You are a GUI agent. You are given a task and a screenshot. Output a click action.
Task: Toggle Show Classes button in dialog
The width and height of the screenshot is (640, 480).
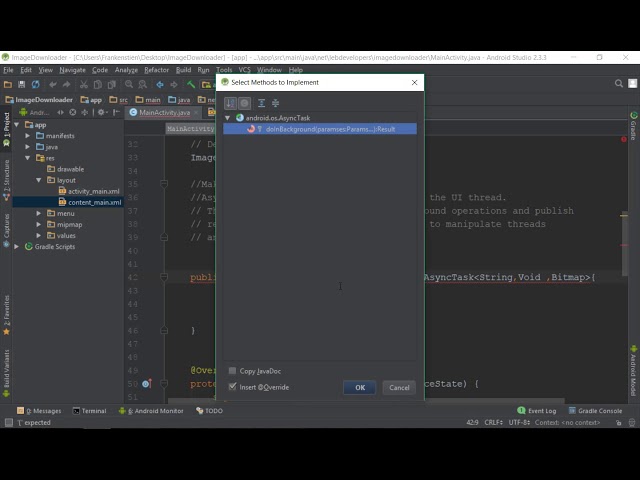click(x=244, y=103)
